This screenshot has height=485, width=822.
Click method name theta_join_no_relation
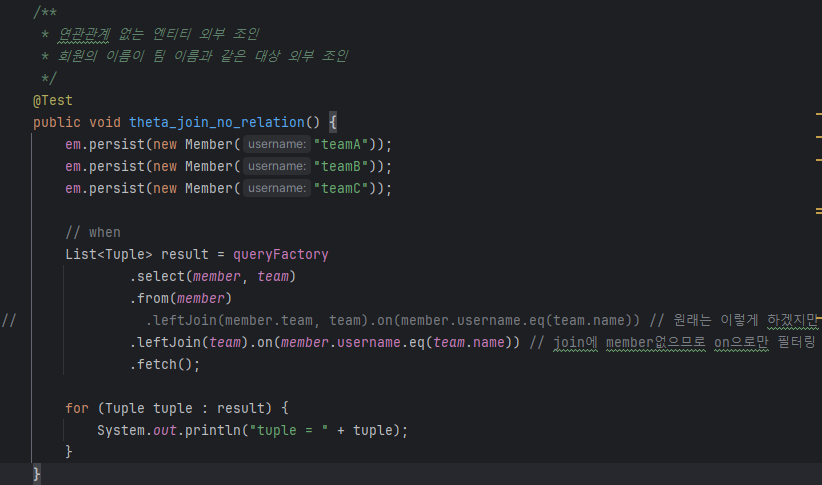217,122
